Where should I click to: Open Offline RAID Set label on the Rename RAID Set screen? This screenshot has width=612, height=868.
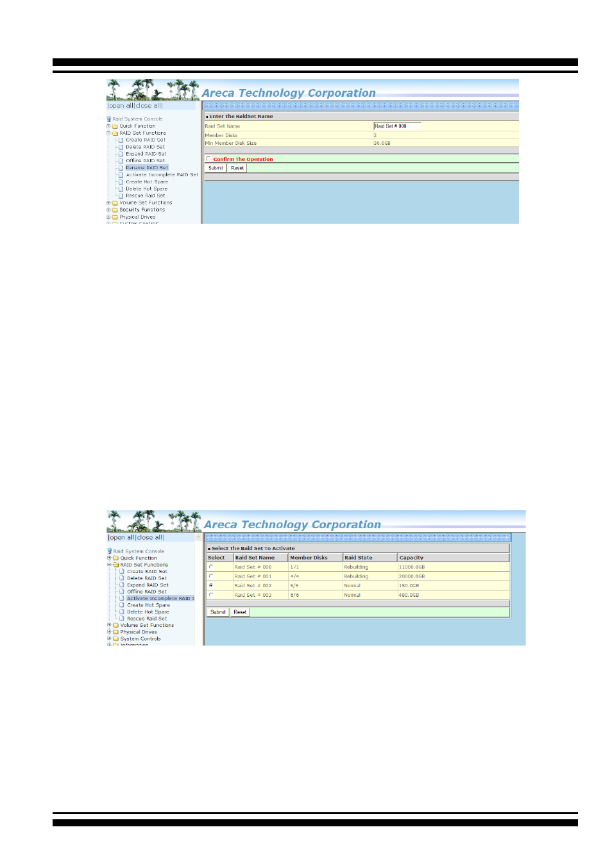(145, 161)
